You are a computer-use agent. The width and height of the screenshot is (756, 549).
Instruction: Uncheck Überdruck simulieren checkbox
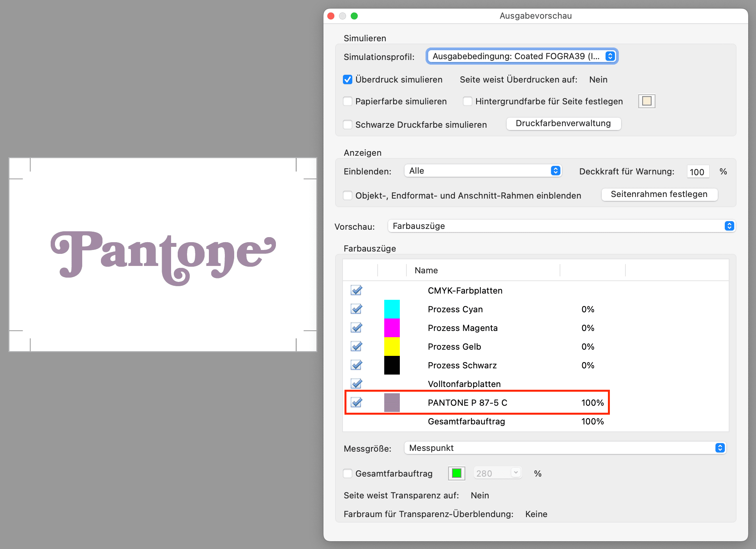(348, 79)
